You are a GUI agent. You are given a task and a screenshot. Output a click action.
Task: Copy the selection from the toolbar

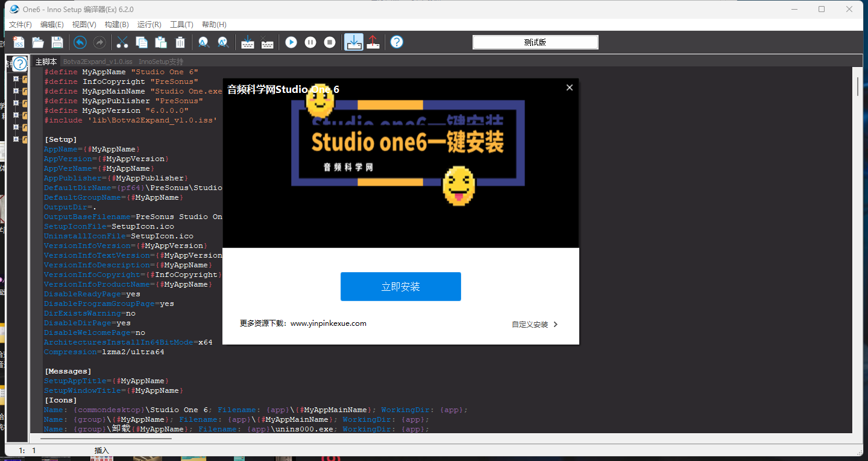142,42
